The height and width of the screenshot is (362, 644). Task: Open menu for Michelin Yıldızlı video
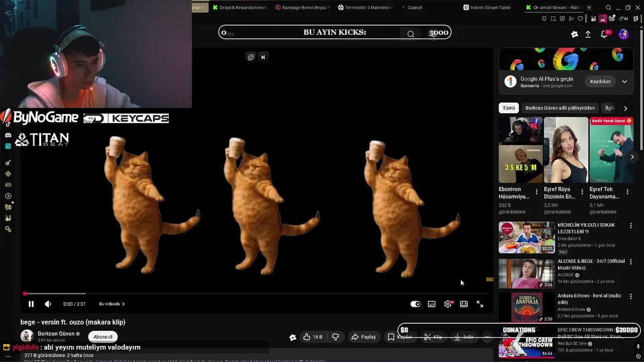(x=630, y=226)
